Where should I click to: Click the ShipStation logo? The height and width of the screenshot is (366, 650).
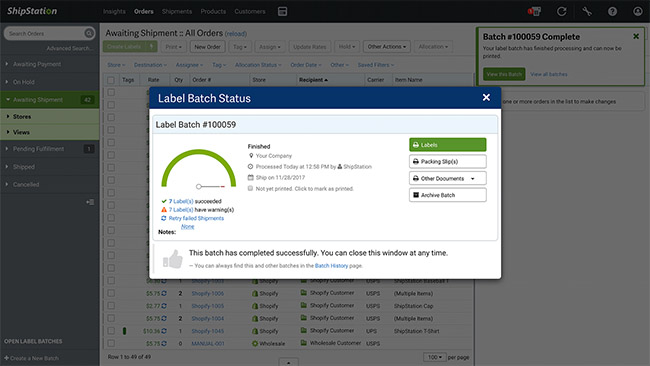(x=32, y=11)
